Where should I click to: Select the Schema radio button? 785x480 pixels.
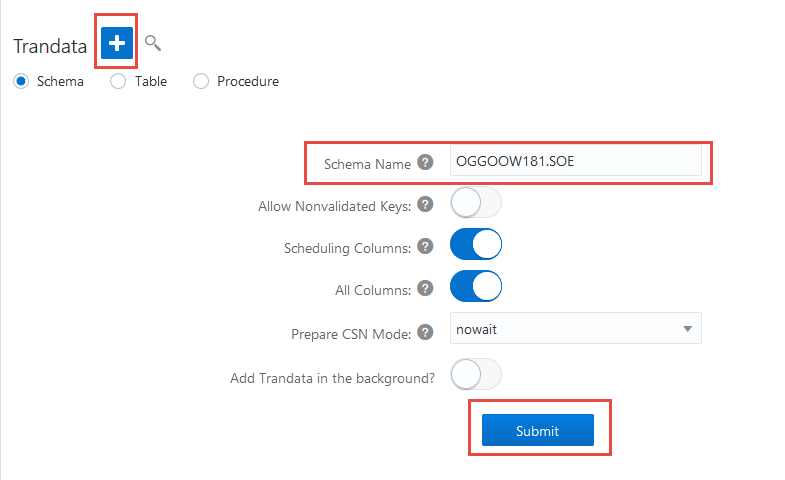pos(21,81)
